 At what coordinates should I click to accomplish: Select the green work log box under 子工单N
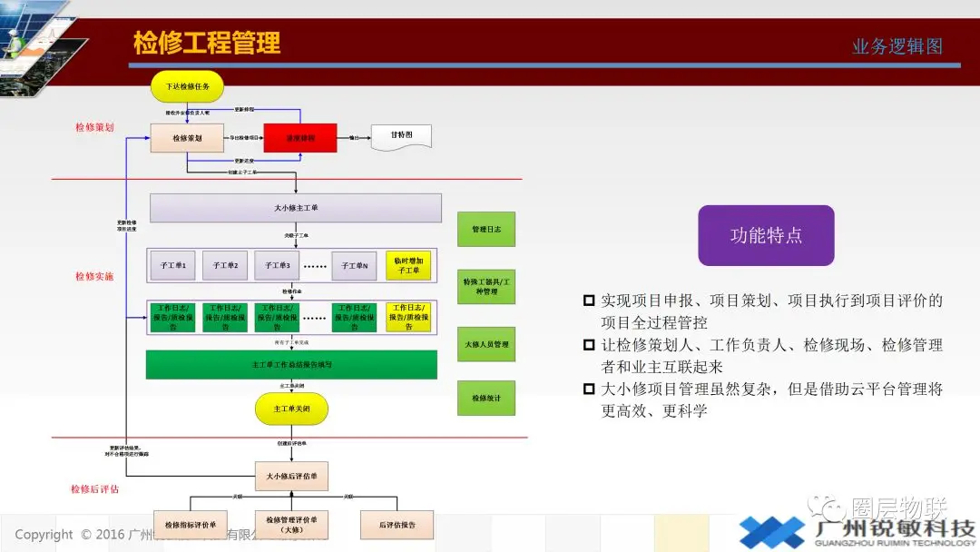(x=355, y=318)
